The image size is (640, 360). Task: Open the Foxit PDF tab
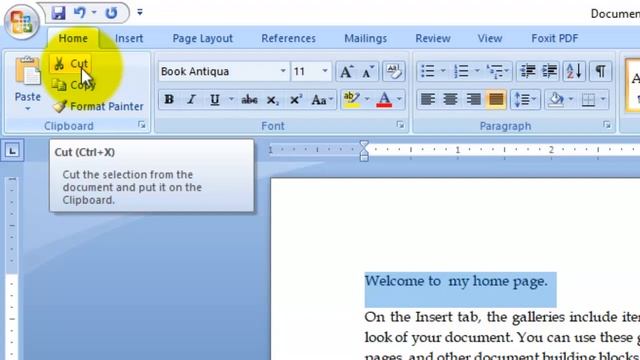(x=555, y=38)
